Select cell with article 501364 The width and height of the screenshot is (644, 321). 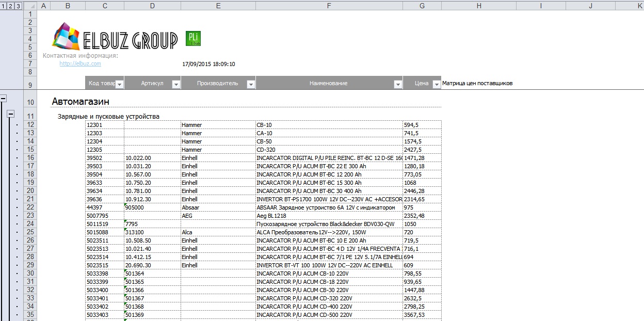[x=152, y=274]
